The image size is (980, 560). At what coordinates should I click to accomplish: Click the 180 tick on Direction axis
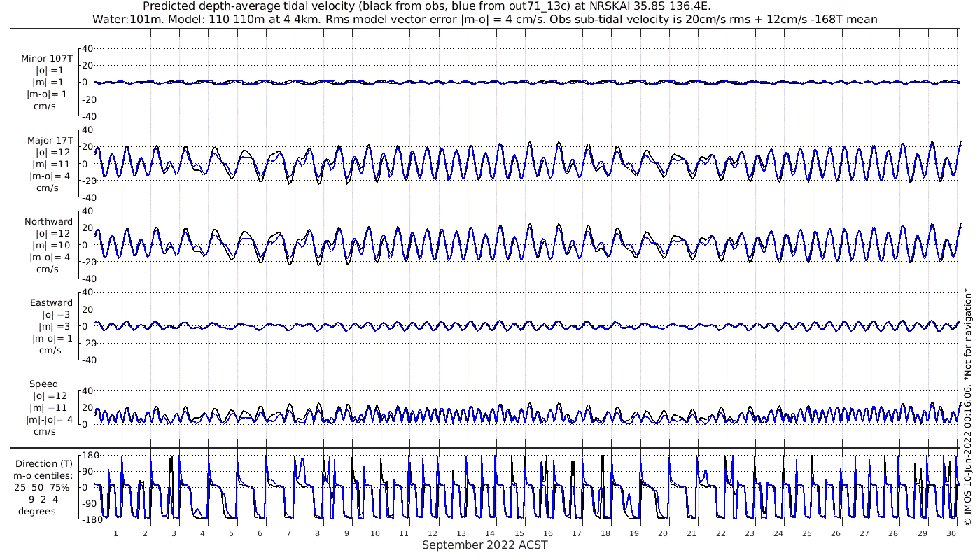[x=89, y=455]
